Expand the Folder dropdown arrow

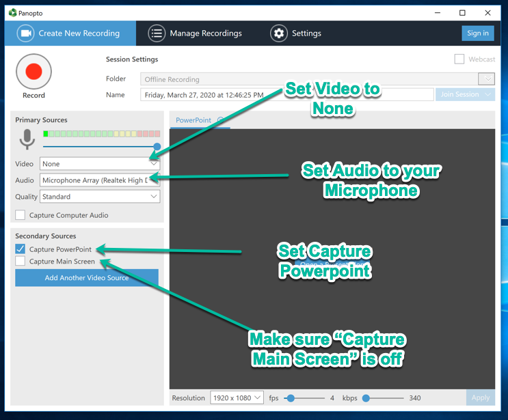(x=487, y=79)
